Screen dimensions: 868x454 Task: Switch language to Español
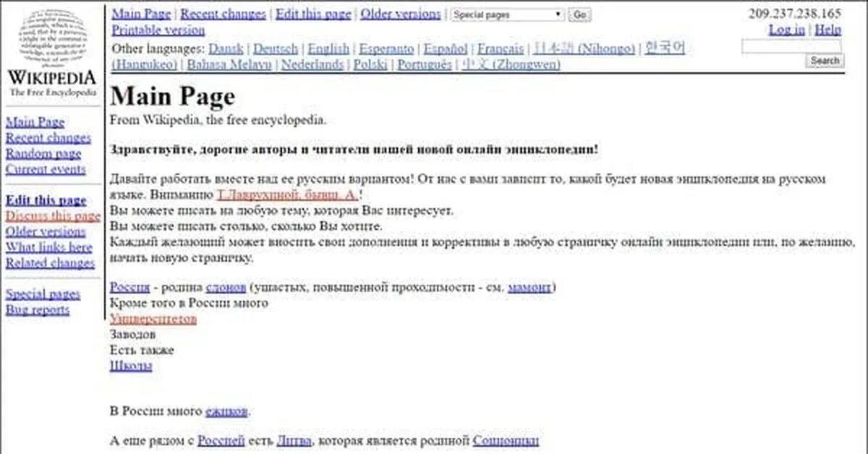(x=446, y=49)
